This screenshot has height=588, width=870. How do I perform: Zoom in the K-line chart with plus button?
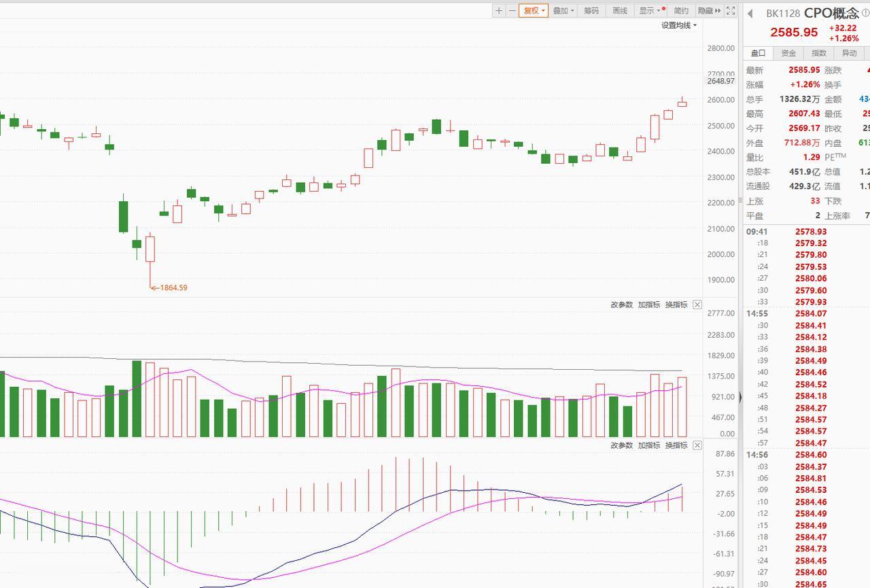point(499,11)
